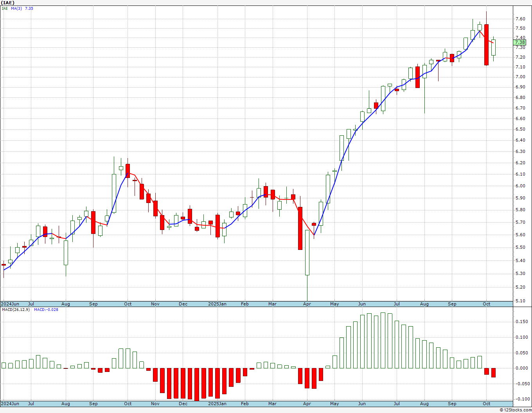Select the MACD:-0.028 value readout
532x413 pixels.
point(46,309)
